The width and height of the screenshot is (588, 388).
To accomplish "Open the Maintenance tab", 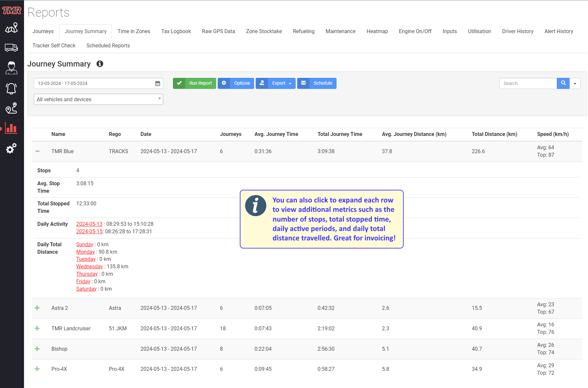I will (340, 31).
